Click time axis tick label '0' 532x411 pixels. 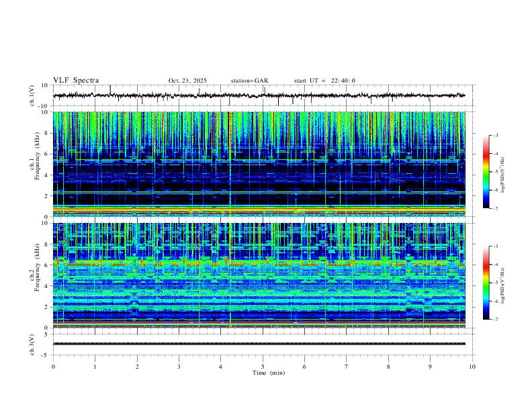click(53, 367)
